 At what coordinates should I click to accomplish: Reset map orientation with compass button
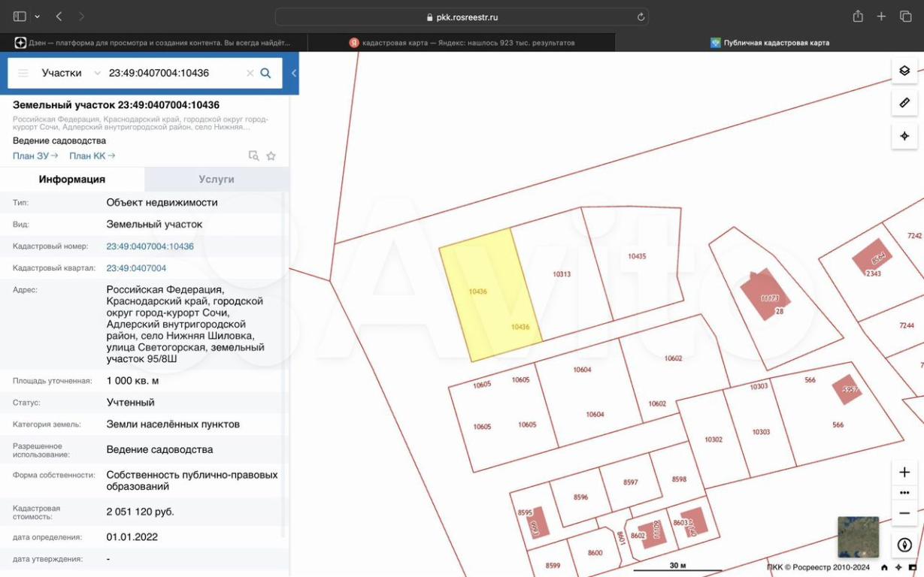904,545
